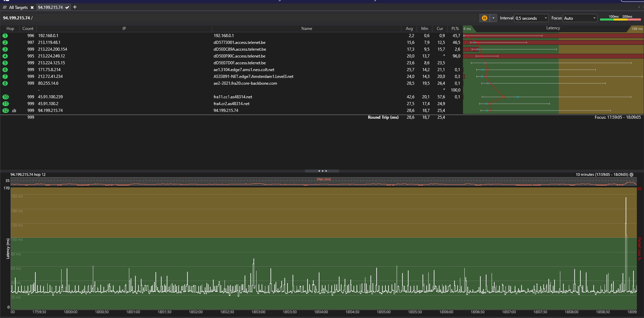Click the PL% column header
The width and height of the screenshot is (644, 318).
tap(455, 29)
